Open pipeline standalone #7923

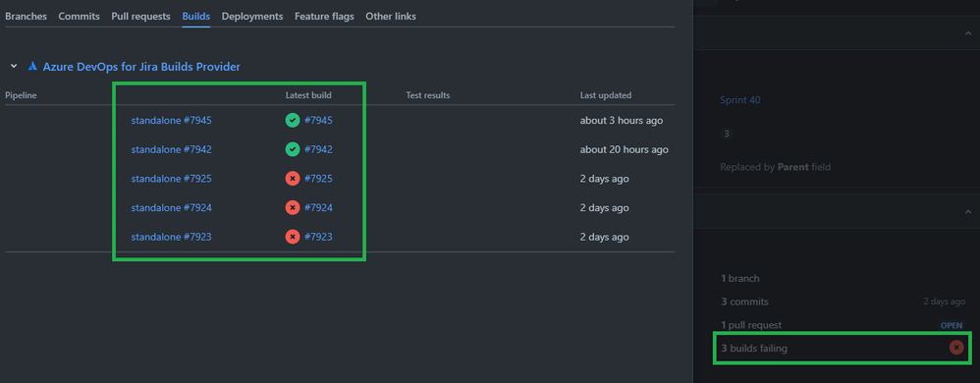click(171, 237)
